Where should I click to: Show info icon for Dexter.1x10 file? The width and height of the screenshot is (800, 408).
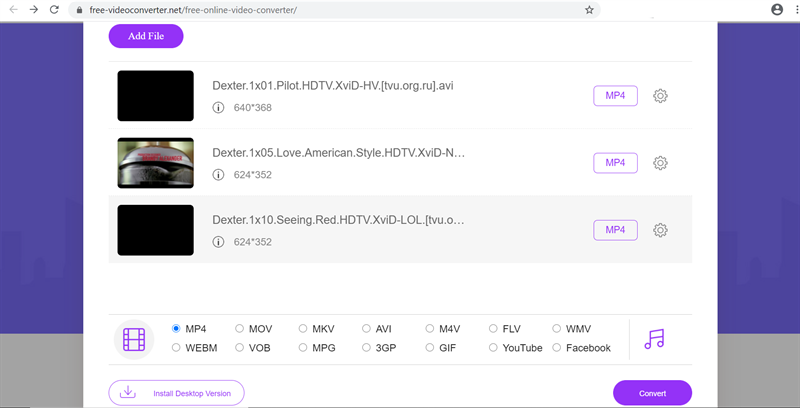[218, 242]
